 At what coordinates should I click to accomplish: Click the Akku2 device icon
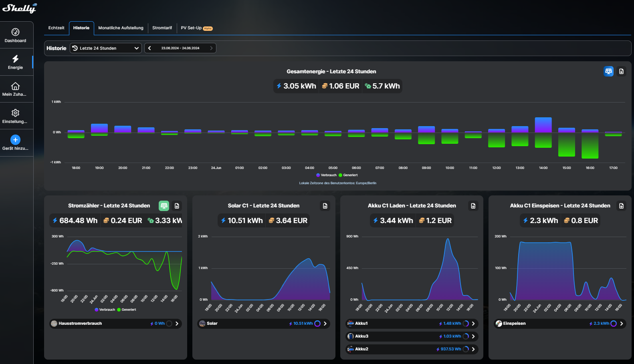coord(351,349)
